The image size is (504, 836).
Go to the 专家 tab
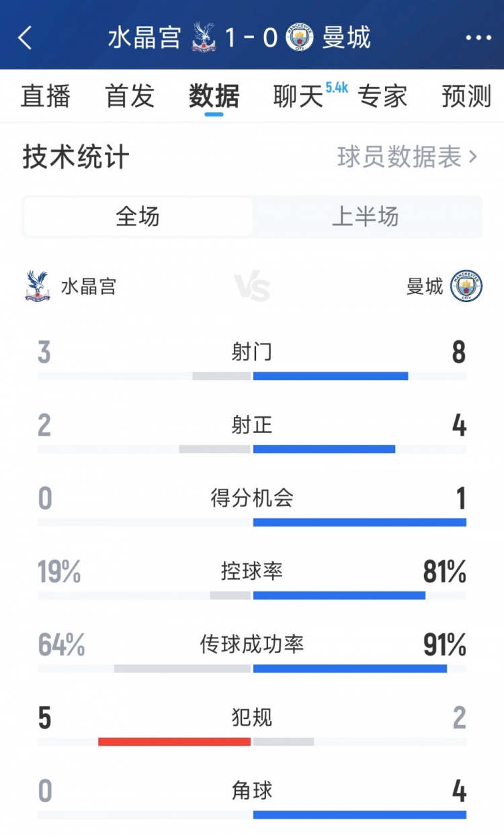coord(382,96)
